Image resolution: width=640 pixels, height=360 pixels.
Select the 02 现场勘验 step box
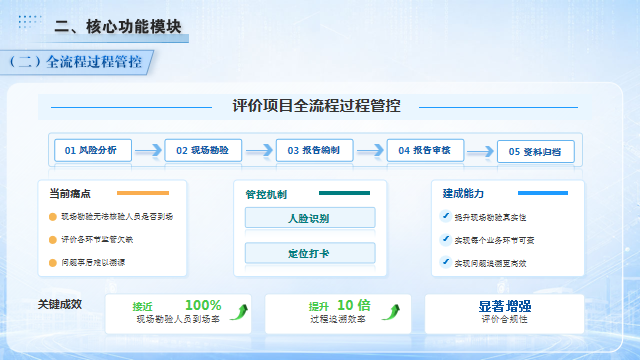point(203,150)
